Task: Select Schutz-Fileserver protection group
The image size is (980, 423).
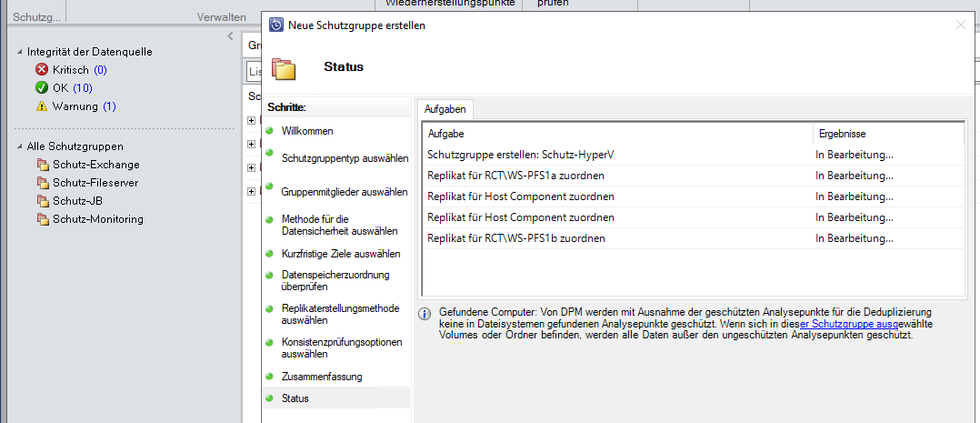Action: tap(95, 184)
